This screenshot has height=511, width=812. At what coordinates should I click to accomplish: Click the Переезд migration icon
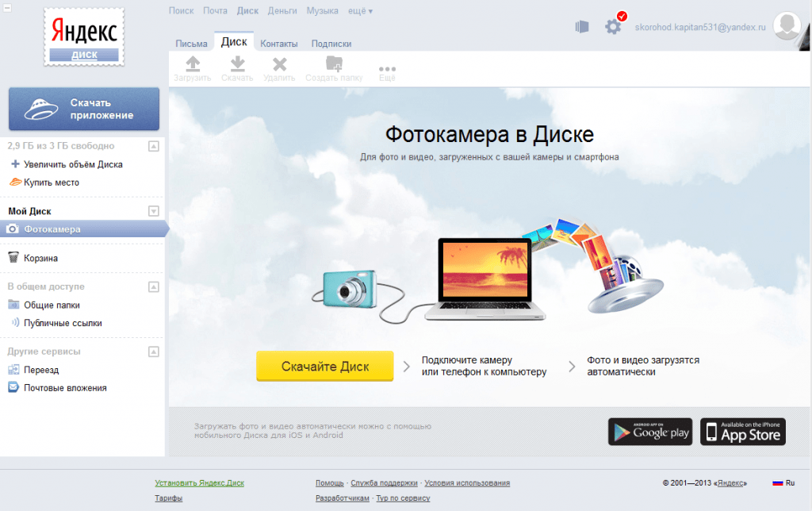point(13,370)
